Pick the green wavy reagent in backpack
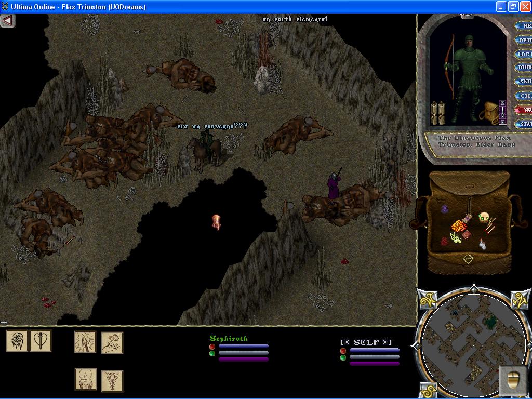Image resolution: width=532 pixels, height=399 pixels. pyautogui.click(x=456, y=237)
